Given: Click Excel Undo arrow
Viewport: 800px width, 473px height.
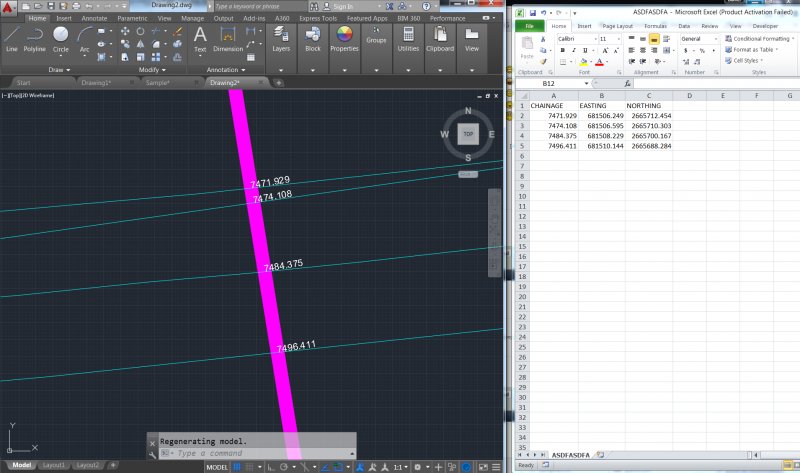Looking at the screenshot, I should click(x=543, y=13).
